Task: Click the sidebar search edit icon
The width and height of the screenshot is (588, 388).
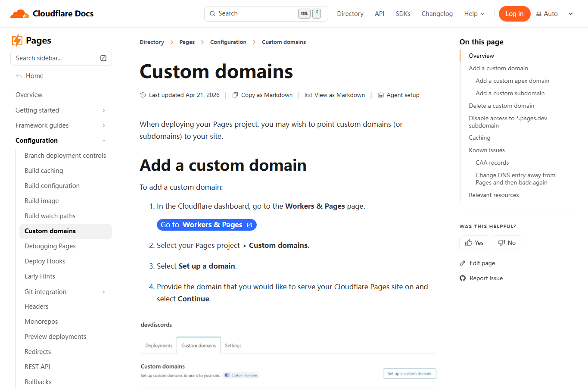Action: tap(103, 58)
